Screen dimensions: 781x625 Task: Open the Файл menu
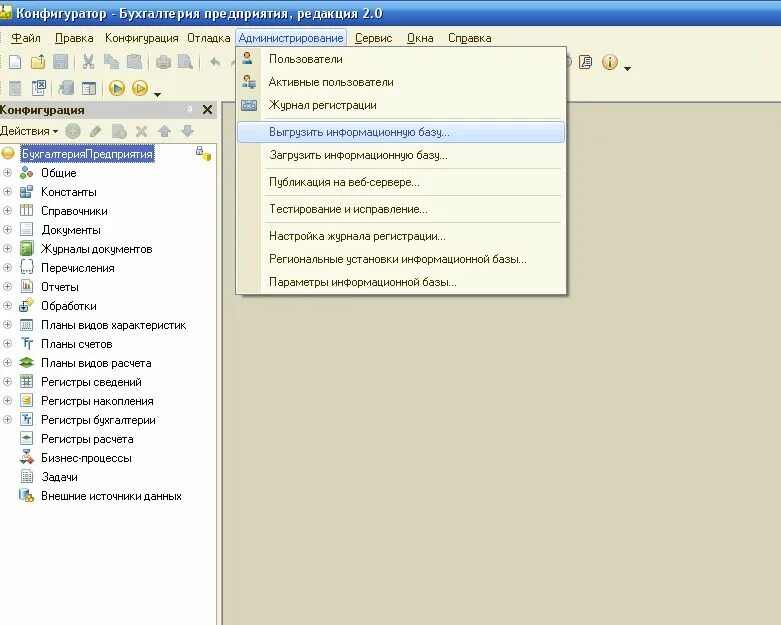pyautogui.click(x=25, y=38)
